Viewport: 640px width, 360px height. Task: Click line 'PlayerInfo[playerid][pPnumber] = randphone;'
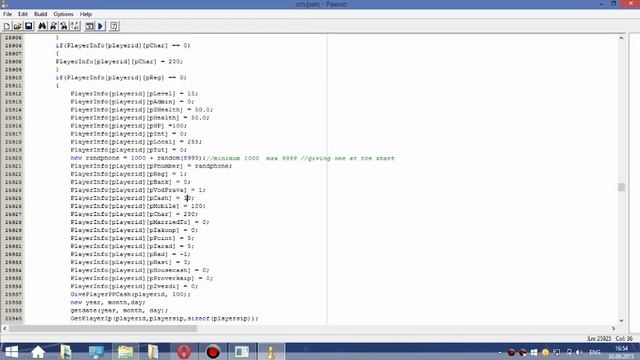(x=151, y=166)
